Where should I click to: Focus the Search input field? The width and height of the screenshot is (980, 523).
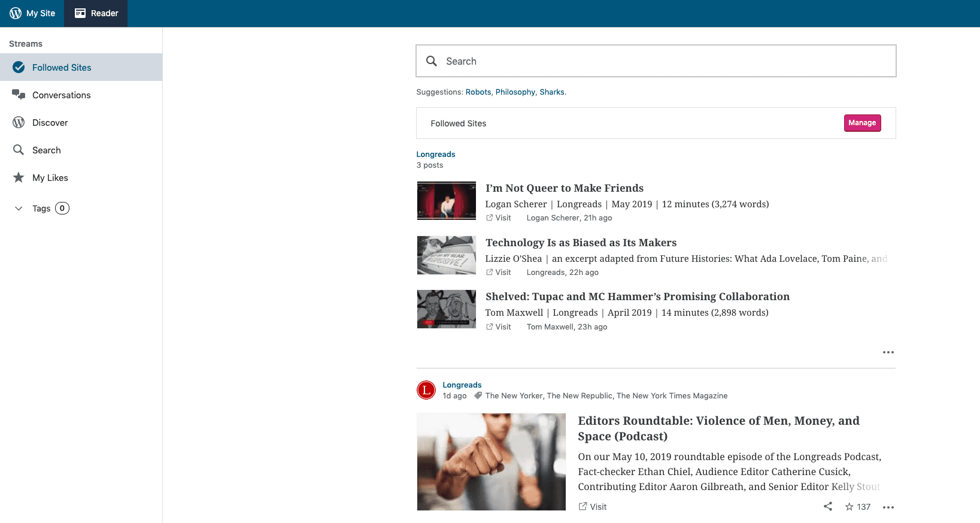[x=656, y=61]
